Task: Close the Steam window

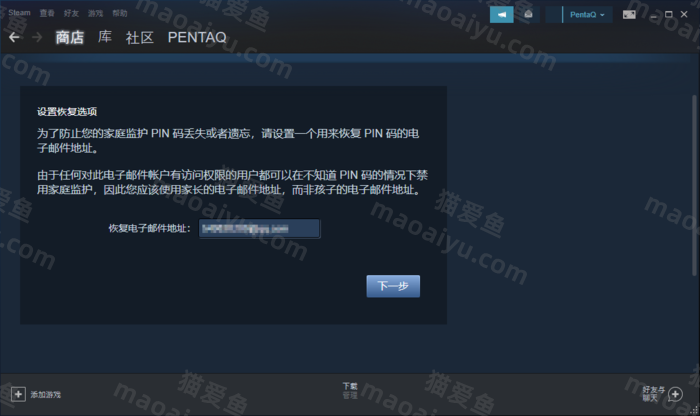Action: tap(683, 14)
